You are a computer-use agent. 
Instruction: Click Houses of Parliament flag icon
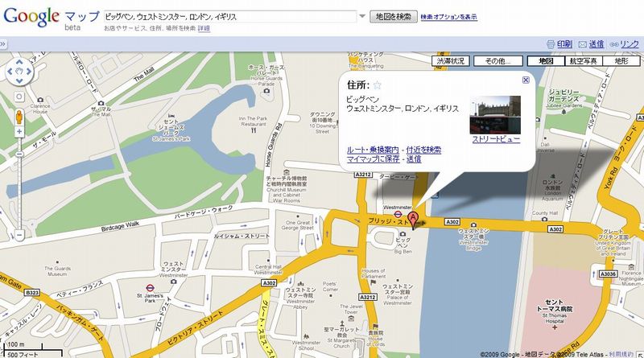(x=373, y=282)
